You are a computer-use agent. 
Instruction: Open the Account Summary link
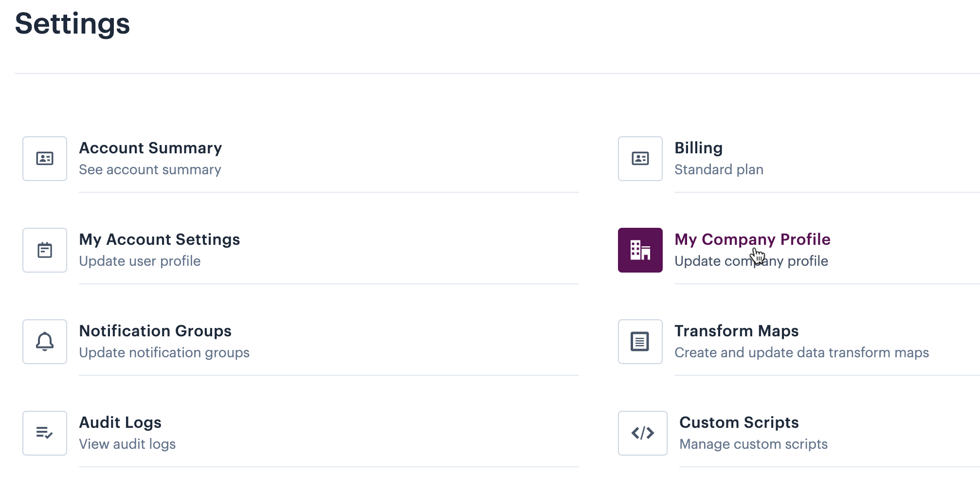coord(150,148)
